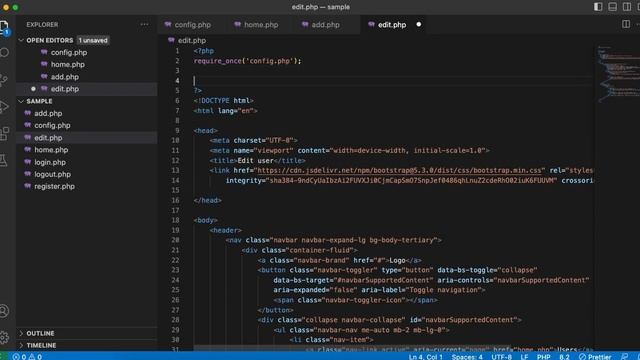Place cursor on empty line 4

pos(392,81)
